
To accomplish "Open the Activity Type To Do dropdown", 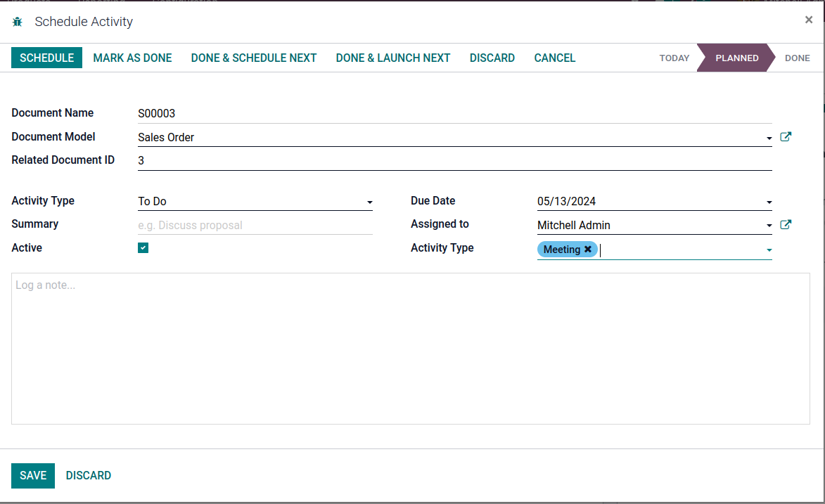I will (x=369, y=202).
